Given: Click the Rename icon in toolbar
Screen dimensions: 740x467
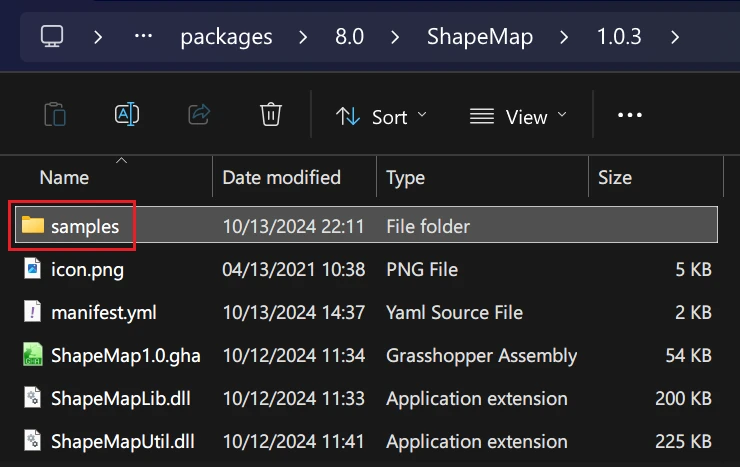Looking at the screenshot, I should 127,115.
